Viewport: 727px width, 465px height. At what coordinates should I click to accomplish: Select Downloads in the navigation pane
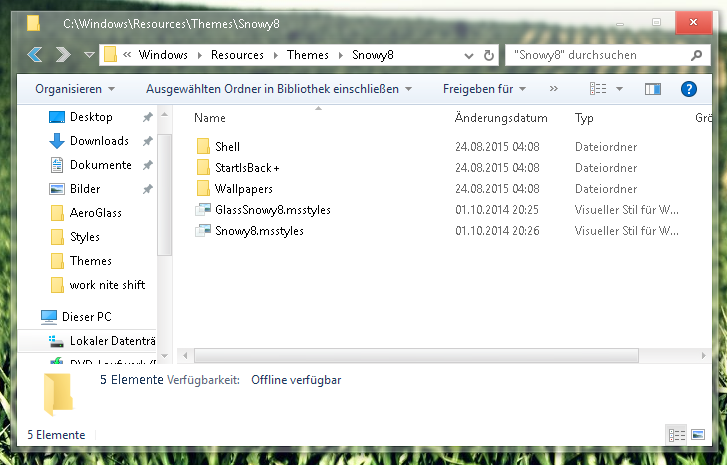[x=99, y=141]
